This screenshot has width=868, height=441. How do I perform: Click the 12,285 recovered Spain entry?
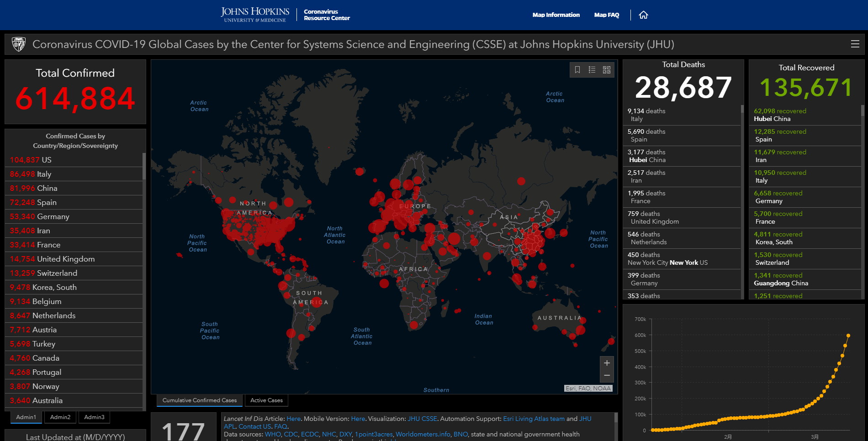coord(805,136)
